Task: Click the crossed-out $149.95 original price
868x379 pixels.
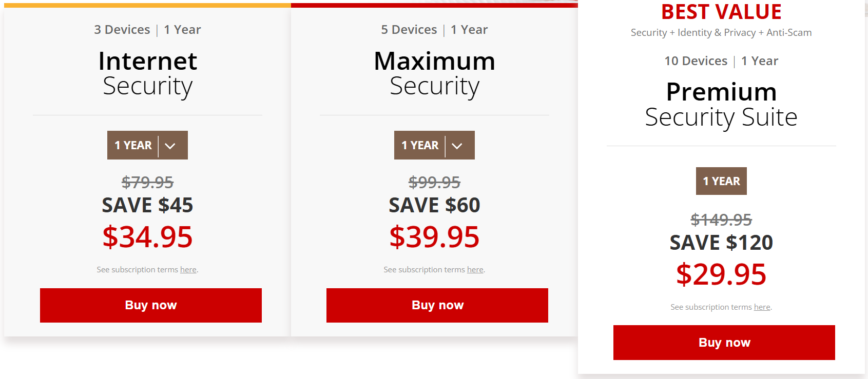Action: 721,221
